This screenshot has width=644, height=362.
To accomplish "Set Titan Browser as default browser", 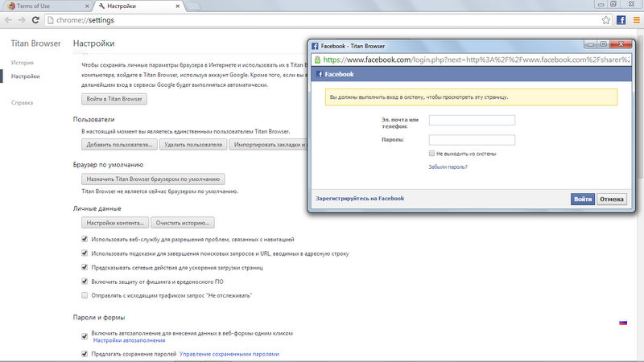I will pyautogui.click(x=153, y=179).
